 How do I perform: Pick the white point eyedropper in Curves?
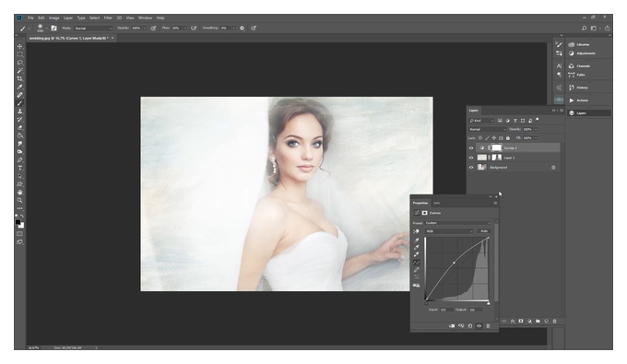click(416, 254)
